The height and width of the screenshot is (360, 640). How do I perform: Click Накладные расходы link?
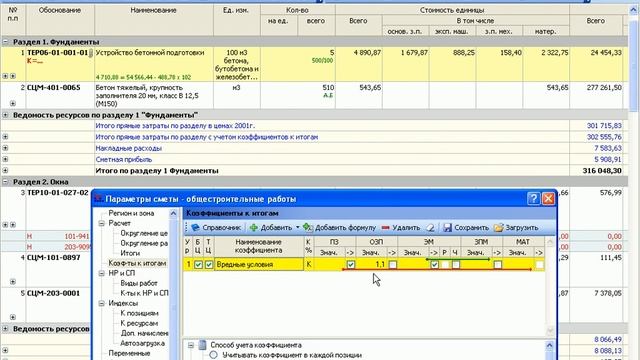pyautogui.click(x=129, y=148)
